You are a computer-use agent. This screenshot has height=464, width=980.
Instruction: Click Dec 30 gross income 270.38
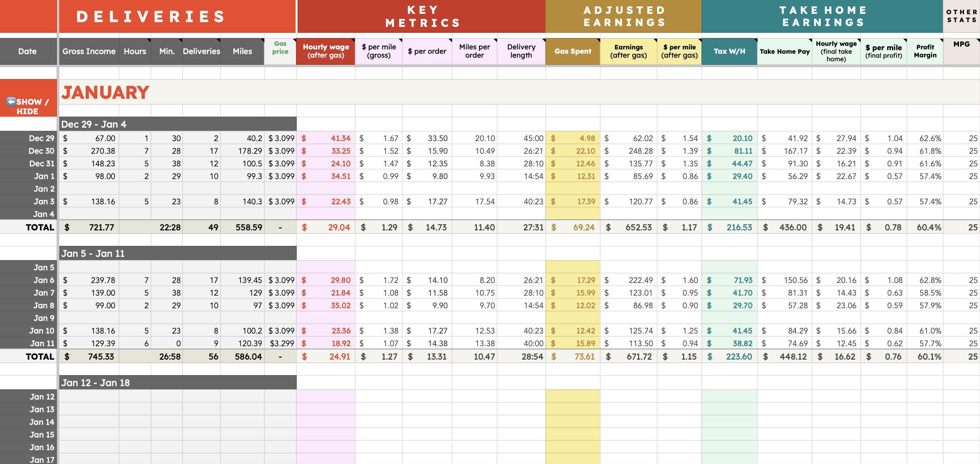coord(89,151)
